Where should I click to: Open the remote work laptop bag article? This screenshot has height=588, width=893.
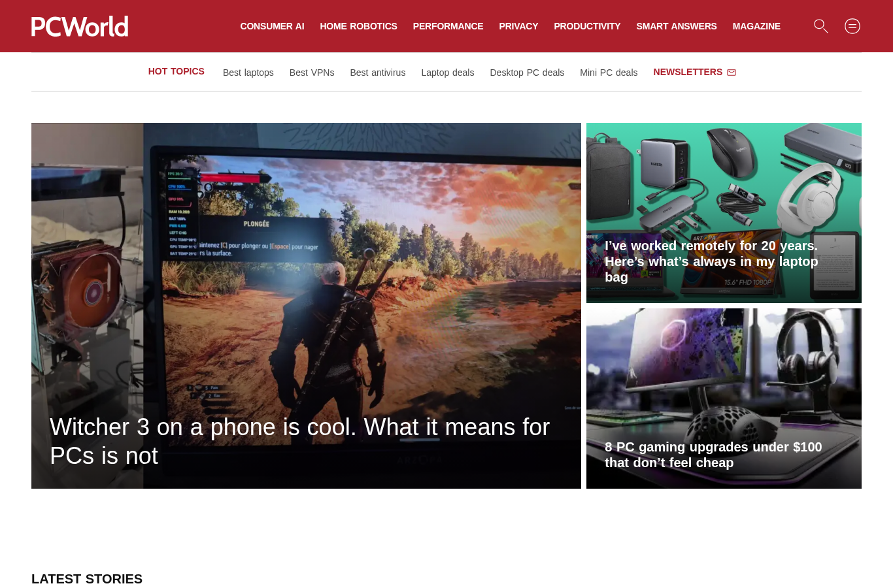click(711, 261)
